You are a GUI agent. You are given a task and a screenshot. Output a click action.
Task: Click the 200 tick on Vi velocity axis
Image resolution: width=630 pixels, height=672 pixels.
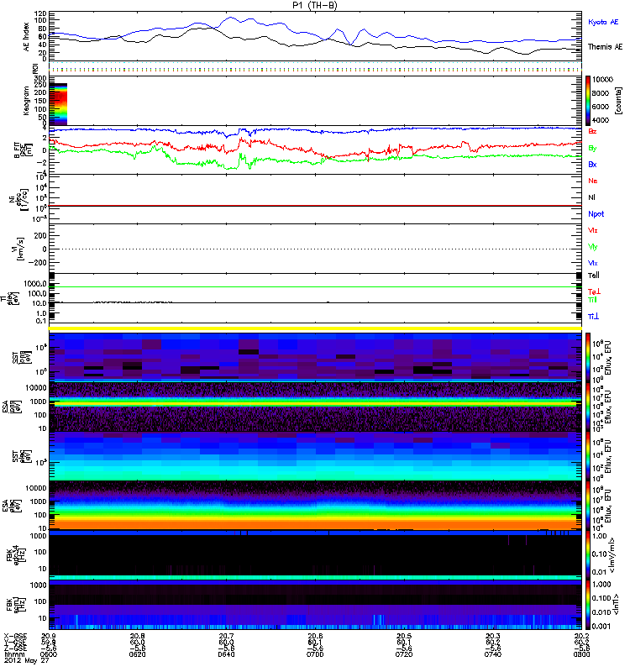[x=39, y=236]
